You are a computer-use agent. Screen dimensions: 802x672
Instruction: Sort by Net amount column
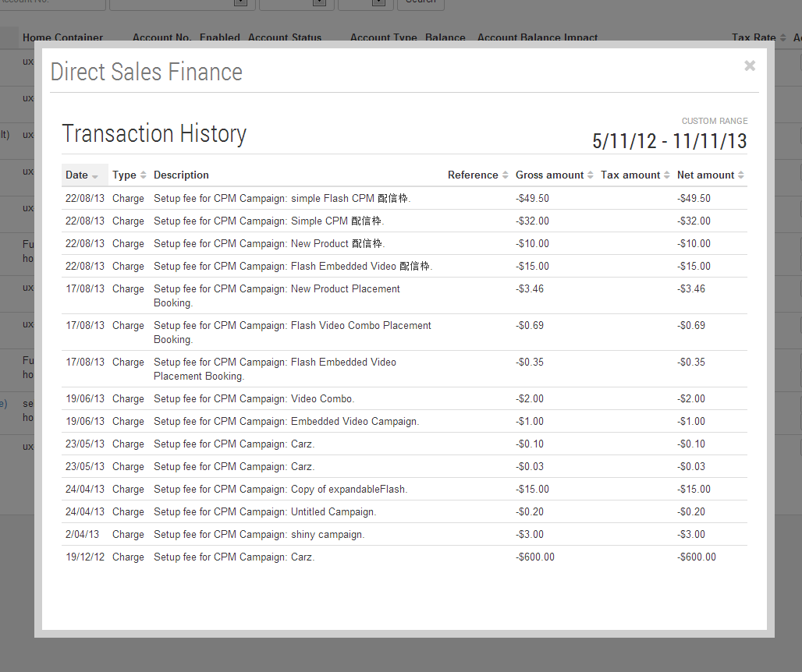click(x=710, y=175)
